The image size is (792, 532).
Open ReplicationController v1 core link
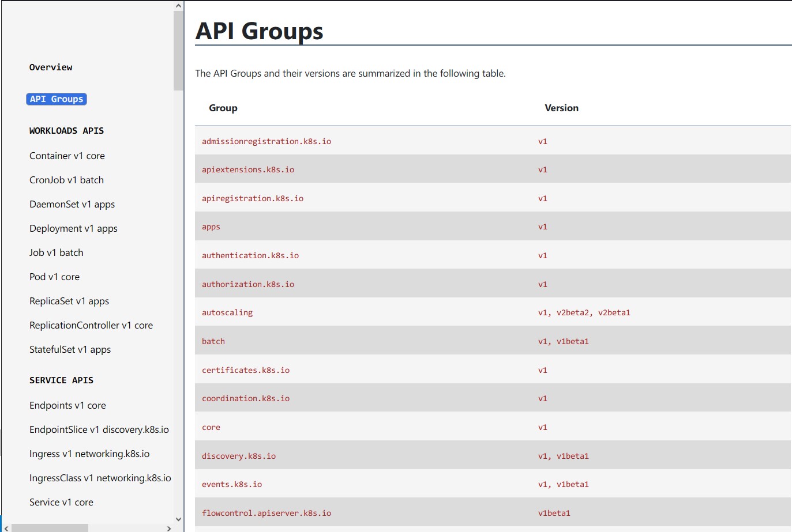point(91,325)
